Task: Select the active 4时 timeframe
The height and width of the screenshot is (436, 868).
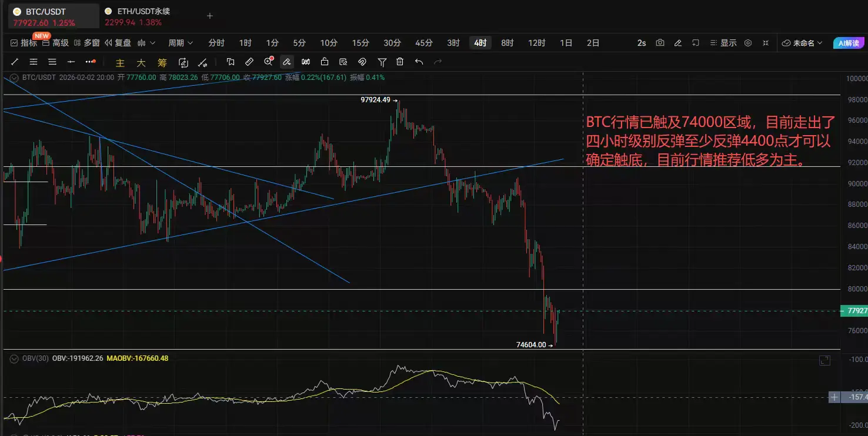Action: click(480, 43)
